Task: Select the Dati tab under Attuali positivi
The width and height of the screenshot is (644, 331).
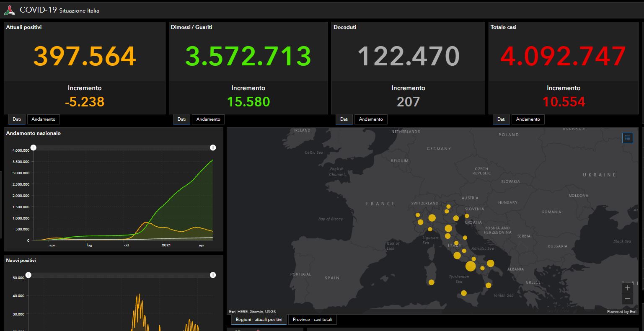Action: 17,119
